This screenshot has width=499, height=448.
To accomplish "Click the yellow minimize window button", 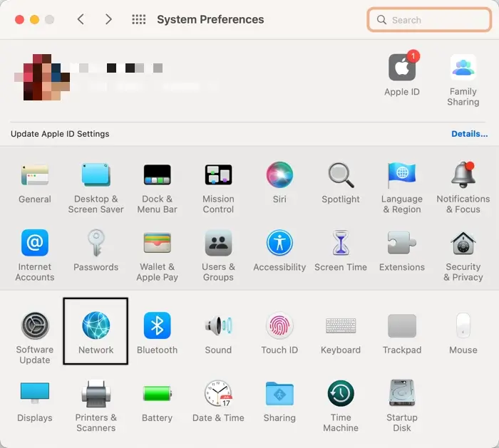I will pos(34,20).
